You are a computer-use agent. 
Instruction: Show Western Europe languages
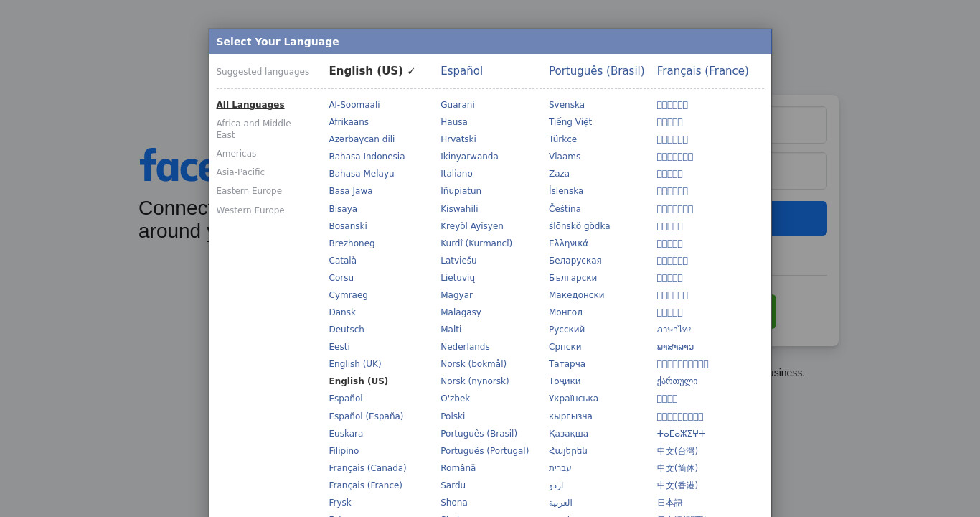point(250,210)
